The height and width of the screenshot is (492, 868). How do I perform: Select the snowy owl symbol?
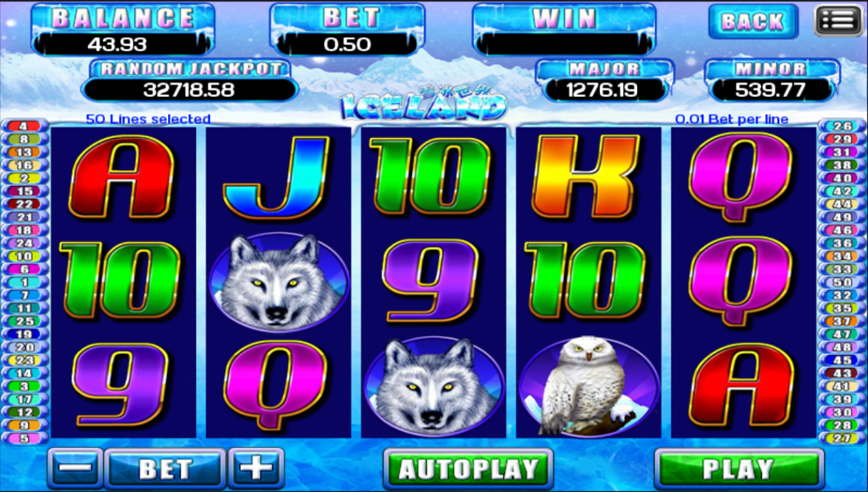click(587, 386)
